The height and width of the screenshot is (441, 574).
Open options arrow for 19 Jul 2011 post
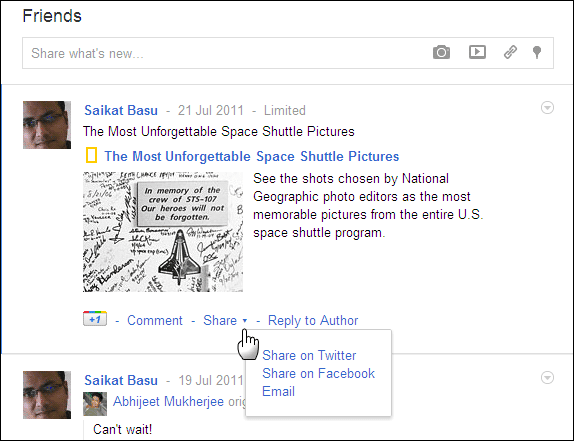click(x=547, y=377)
